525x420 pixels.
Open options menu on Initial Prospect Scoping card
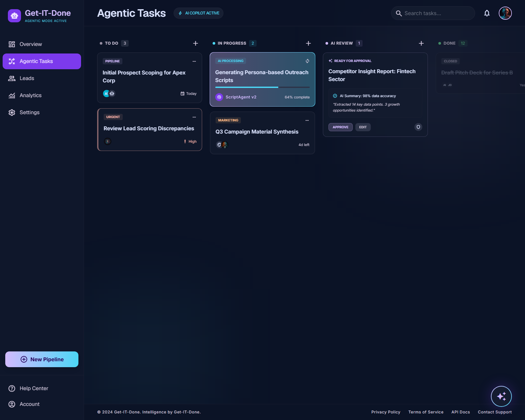coord(194,61)
